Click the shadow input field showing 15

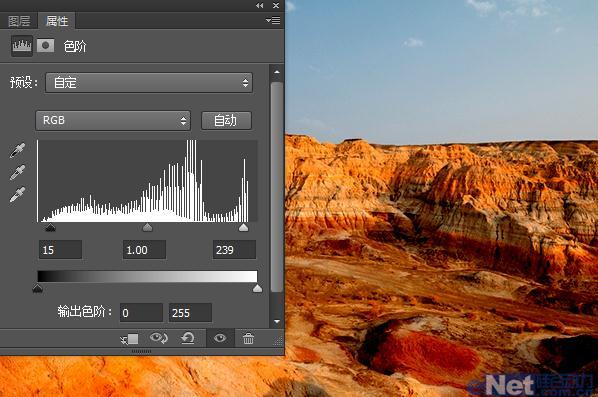60,250
